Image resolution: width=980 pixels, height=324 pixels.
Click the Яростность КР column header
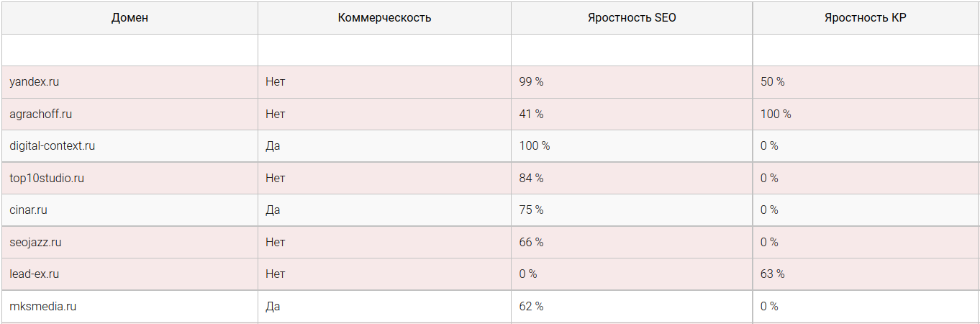coord(865,18)
